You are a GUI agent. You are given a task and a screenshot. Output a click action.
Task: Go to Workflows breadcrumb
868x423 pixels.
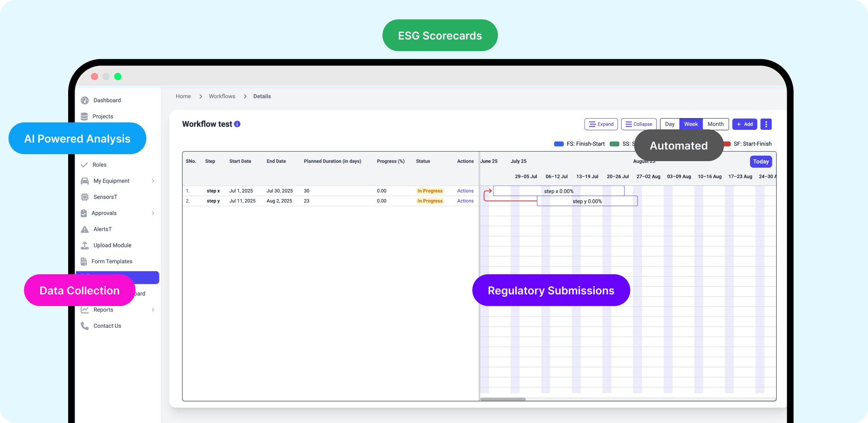[x=222, y=96]
